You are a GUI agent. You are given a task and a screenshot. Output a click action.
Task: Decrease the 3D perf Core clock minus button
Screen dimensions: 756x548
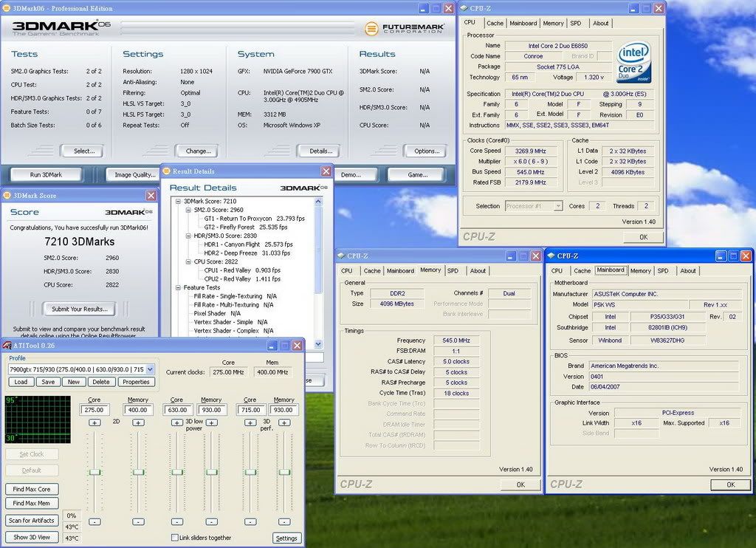[250, 521]
